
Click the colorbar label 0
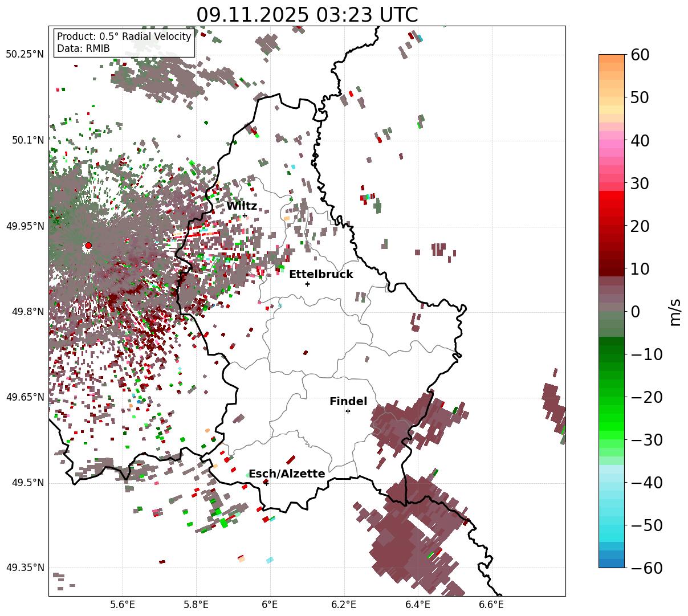pos(635,312)
